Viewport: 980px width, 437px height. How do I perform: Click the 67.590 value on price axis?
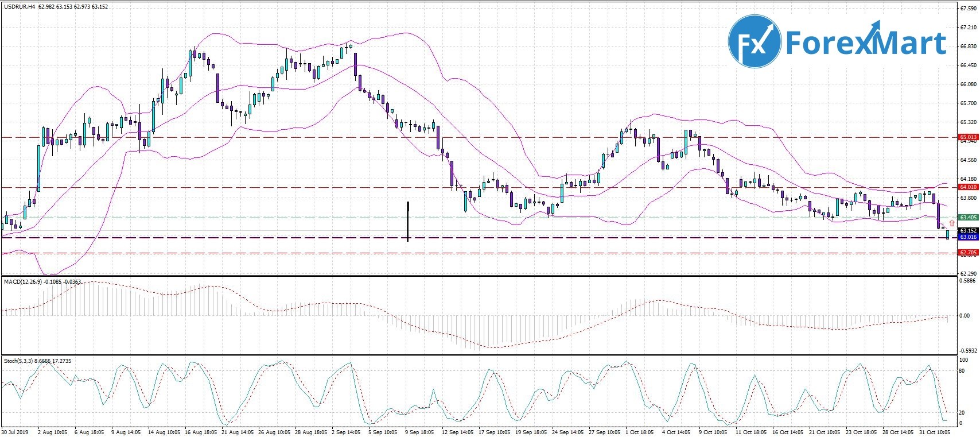pos(968,9)
